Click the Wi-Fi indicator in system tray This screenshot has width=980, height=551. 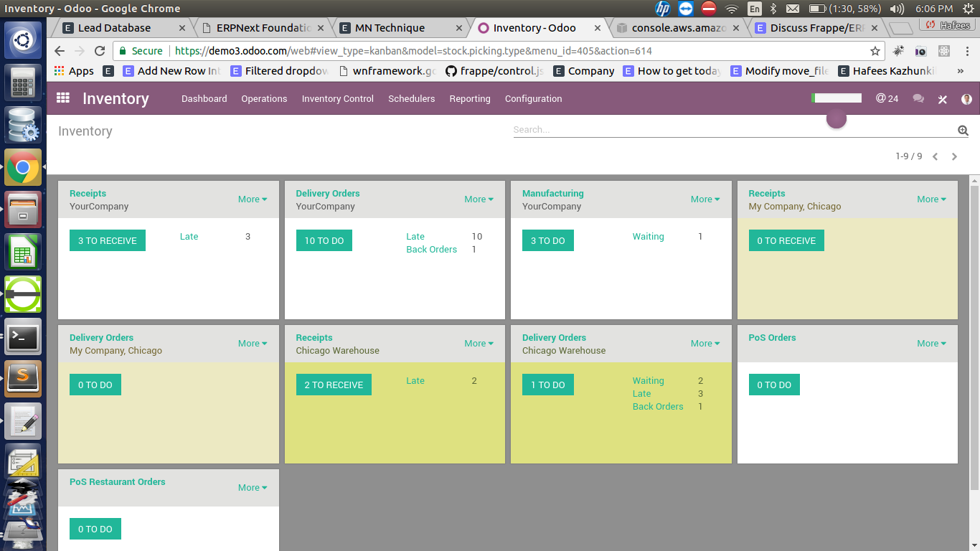[732, 9]
